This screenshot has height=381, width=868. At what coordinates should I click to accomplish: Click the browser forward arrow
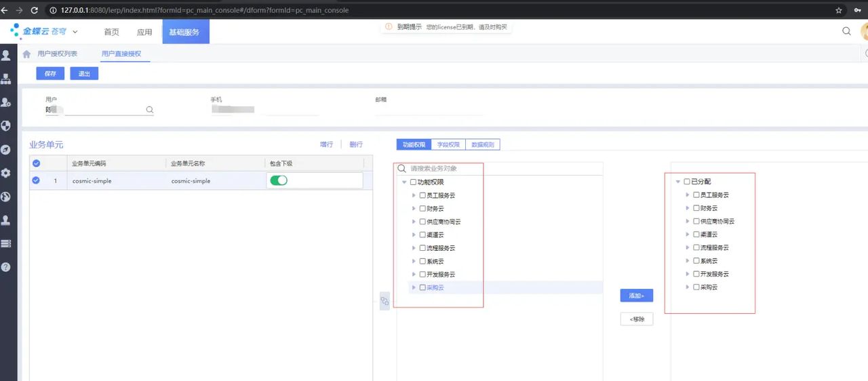click(20, 10)
